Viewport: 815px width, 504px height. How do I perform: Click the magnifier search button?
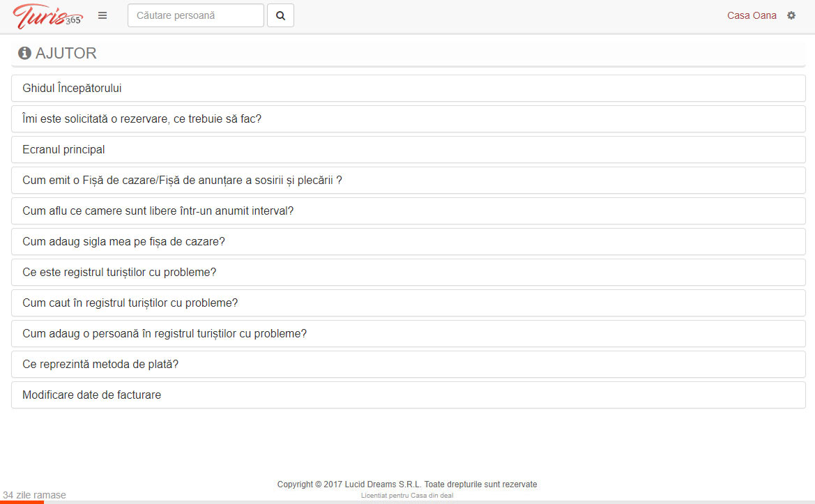[x=281, y=15]
